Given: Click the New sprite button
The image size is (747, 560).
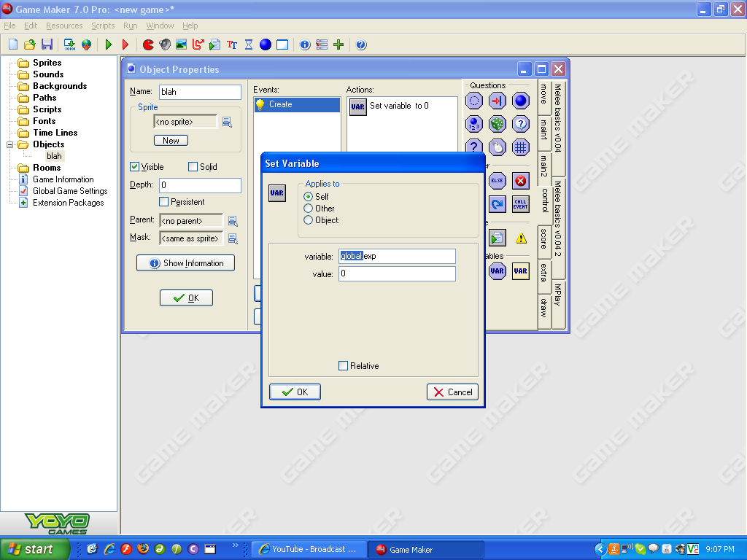Looking at the screenshot, I should pos(171,141).
